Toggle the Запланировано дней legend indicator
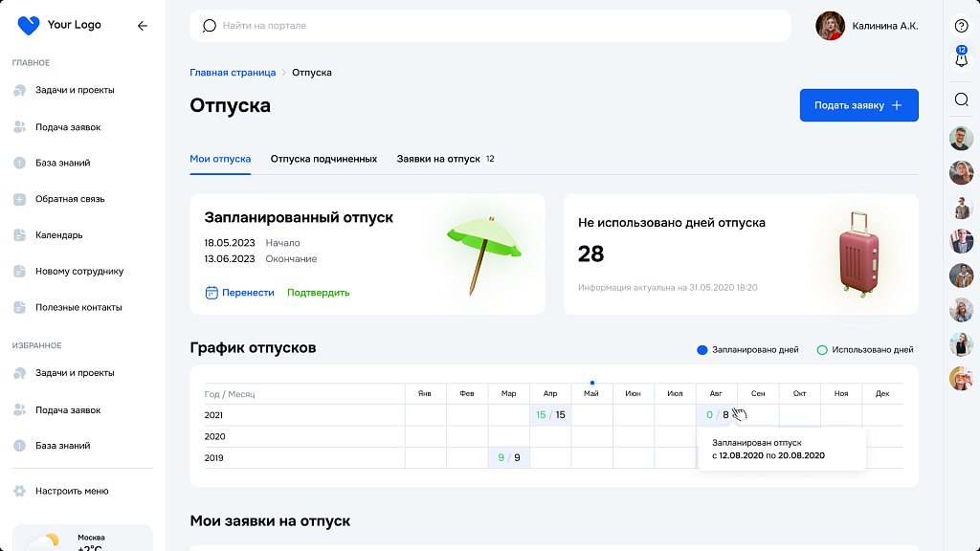 [703, 350]
